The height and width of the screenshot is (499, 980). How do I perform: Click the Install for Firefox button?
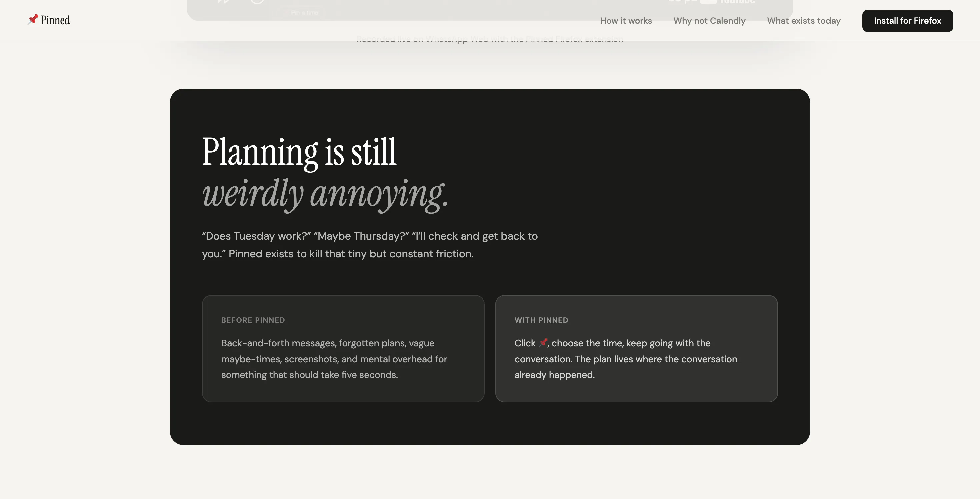(x=907, y=21)
